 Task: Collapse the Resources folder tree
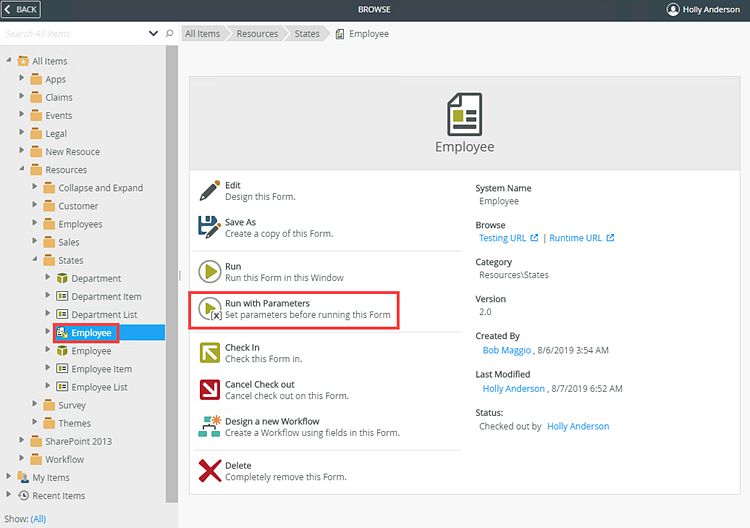point(22,170)
